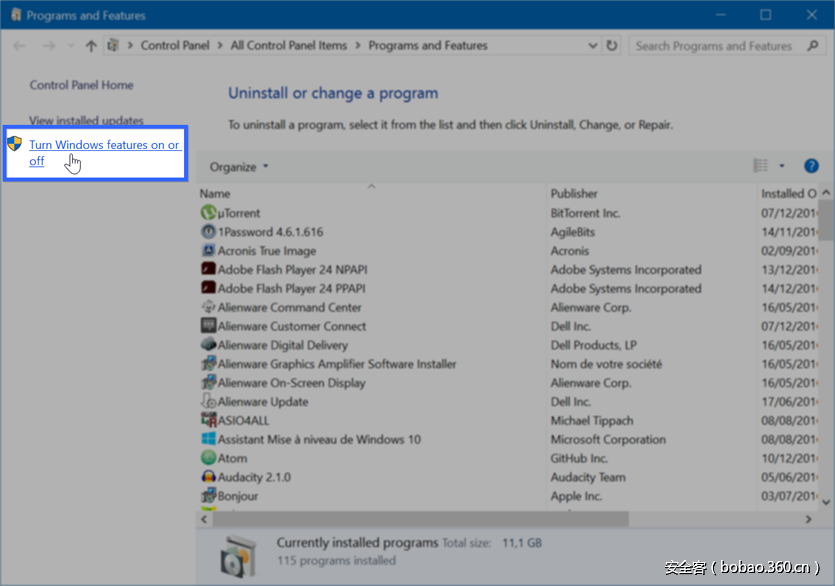Click the shield icon beside Turn Windows features
This screenshot has height=586, width=835.
(x=14, y=143)
